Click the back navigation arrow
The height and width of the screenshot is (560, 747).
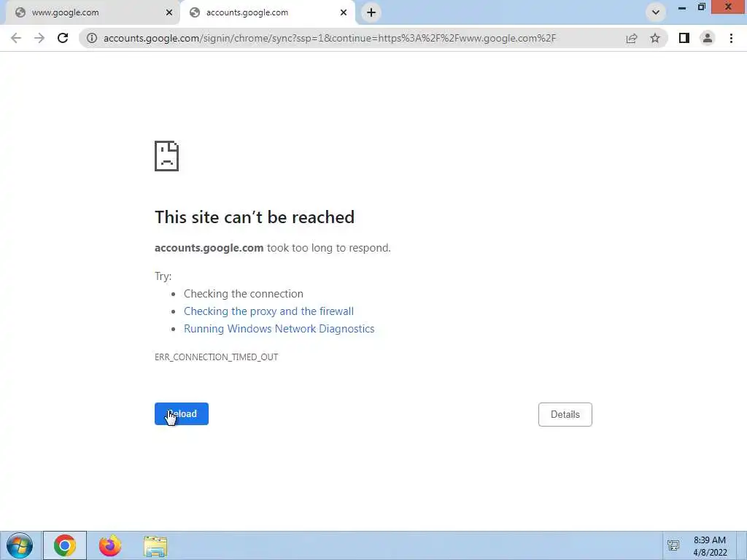pos(16,38)
